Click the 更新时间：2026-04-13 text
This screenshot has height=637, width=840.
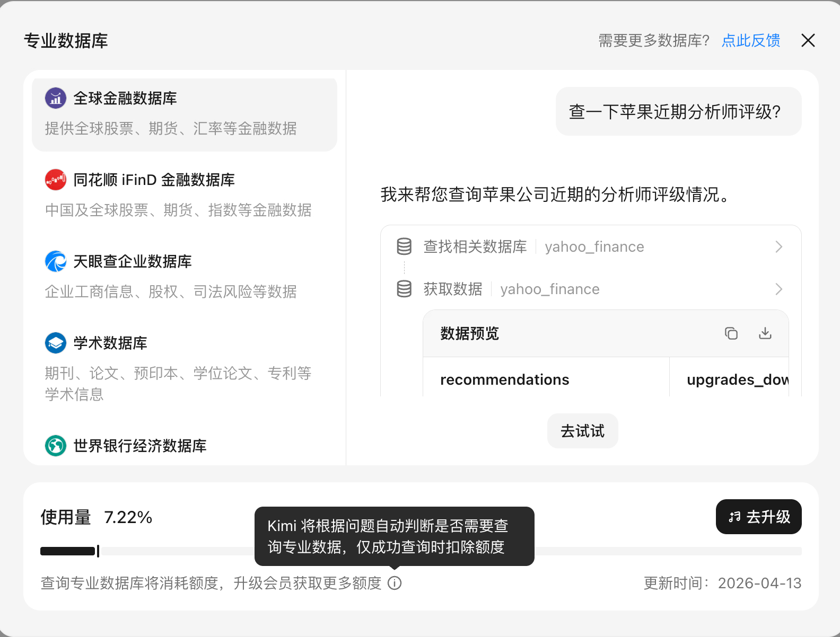click(723, 583)
